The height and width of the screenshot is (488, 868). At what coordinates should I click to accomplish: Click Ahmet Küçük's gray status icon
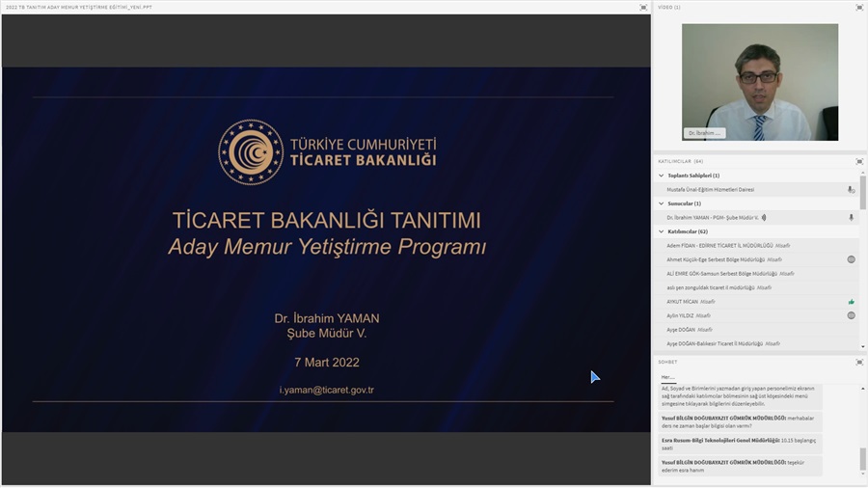[x=851, y=259]
